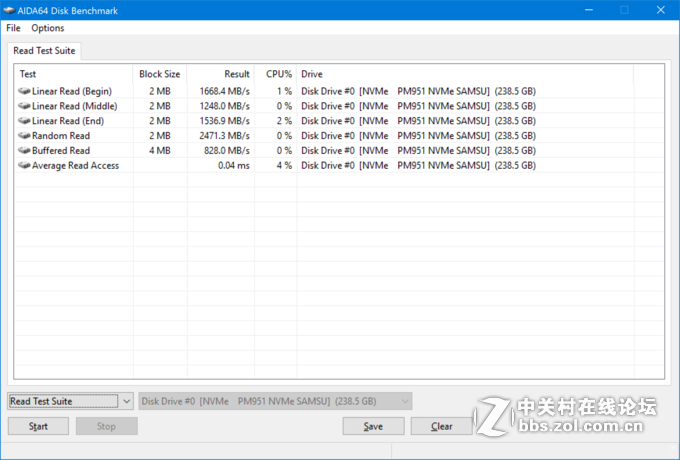This screenshot has width=680, height=460.
Task: Minimize the AIDA64 Disk Benchmark window
Action: [588, 10]
